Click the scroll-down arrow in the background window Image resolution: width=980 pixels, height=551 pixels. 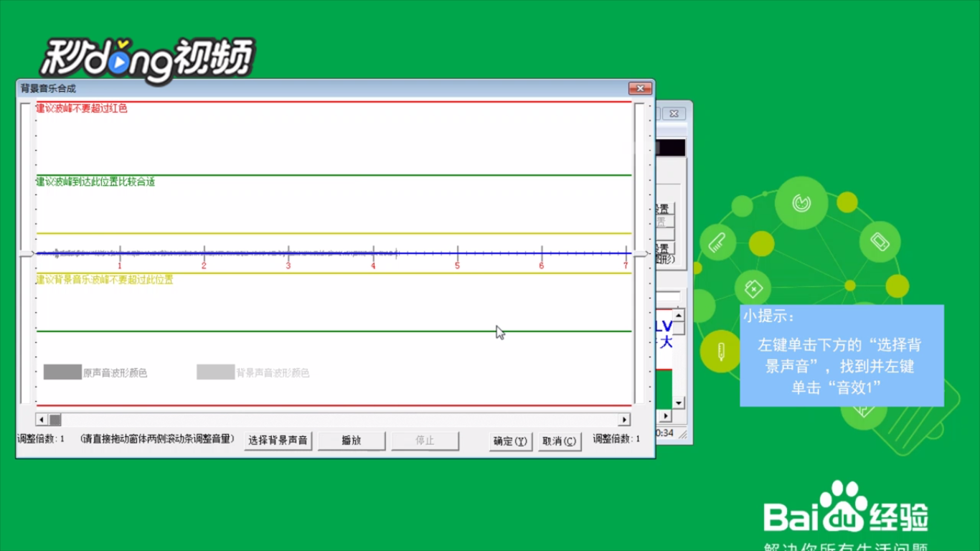pos(678,403)
